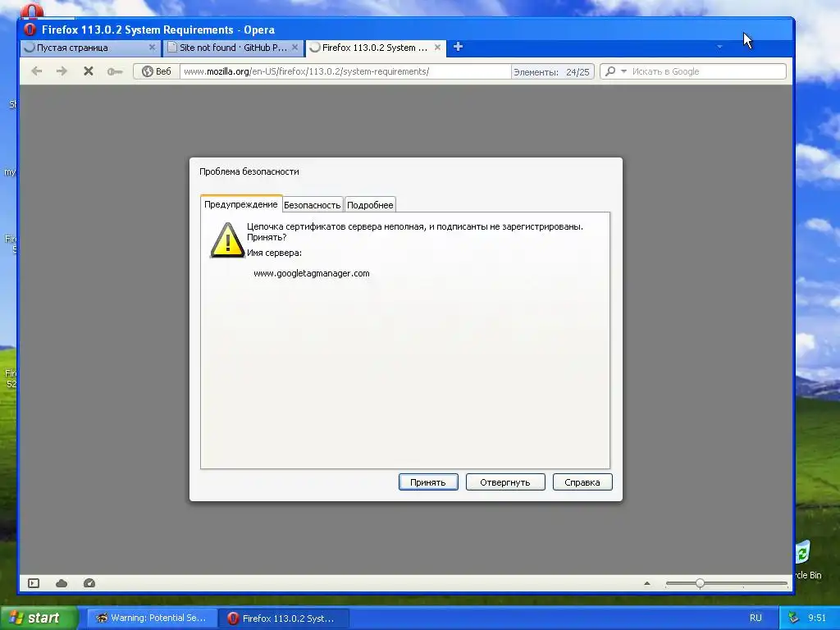Open the Opera menu icon
The width and height of the screenshot is (840, 630).
[x=30, y=30]
